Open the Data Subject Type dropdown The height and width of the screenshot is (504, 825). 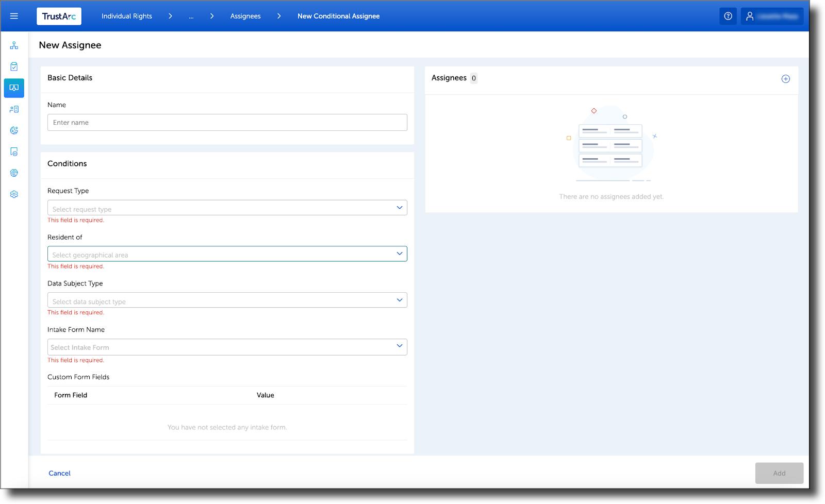point(227,300)
